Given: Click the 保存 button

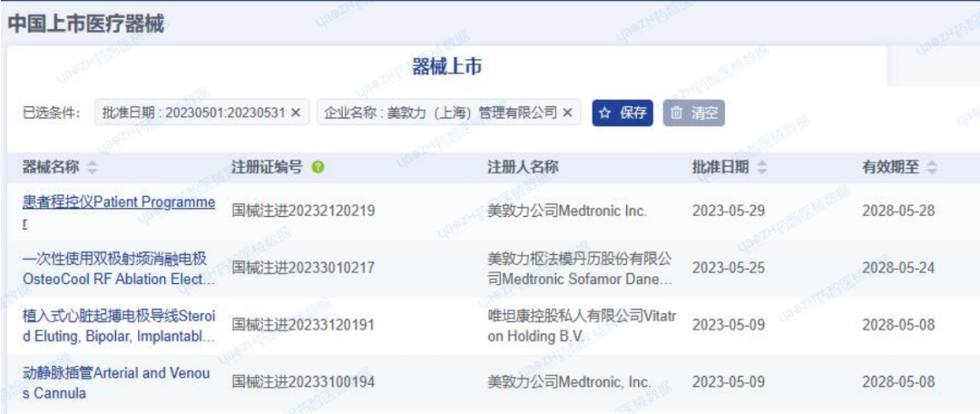Looking at the screenshot, I should click(x=622, y=113).
